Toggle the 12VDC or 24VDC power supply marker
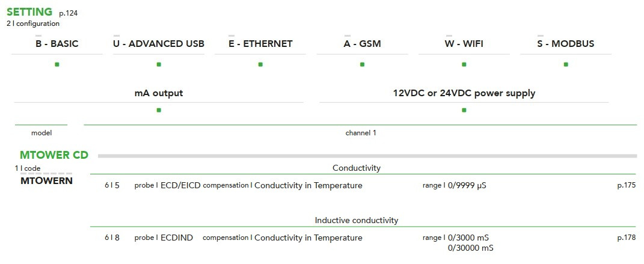Screen dimensions: 644x264 (464, 110)
